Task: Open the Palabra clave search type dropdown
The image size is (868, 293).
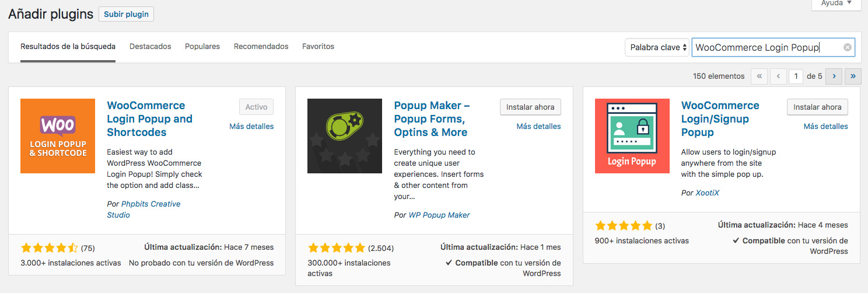Action: click(657, 48)
